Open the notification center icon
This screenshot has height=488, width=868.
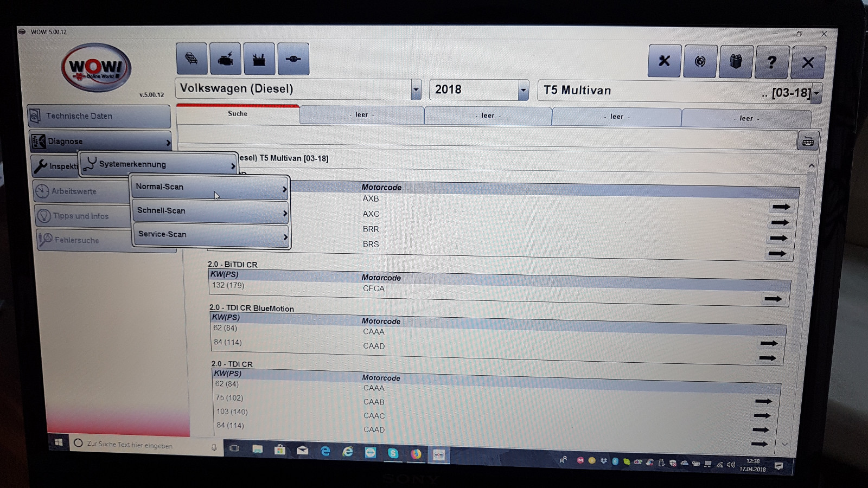point(779,466)
